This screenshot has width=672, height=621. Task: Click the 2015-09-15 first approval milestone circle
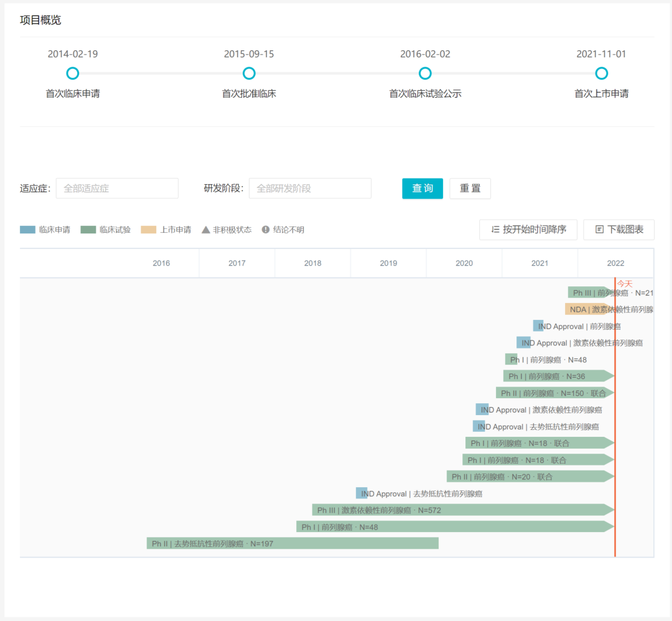click(249, 73)
